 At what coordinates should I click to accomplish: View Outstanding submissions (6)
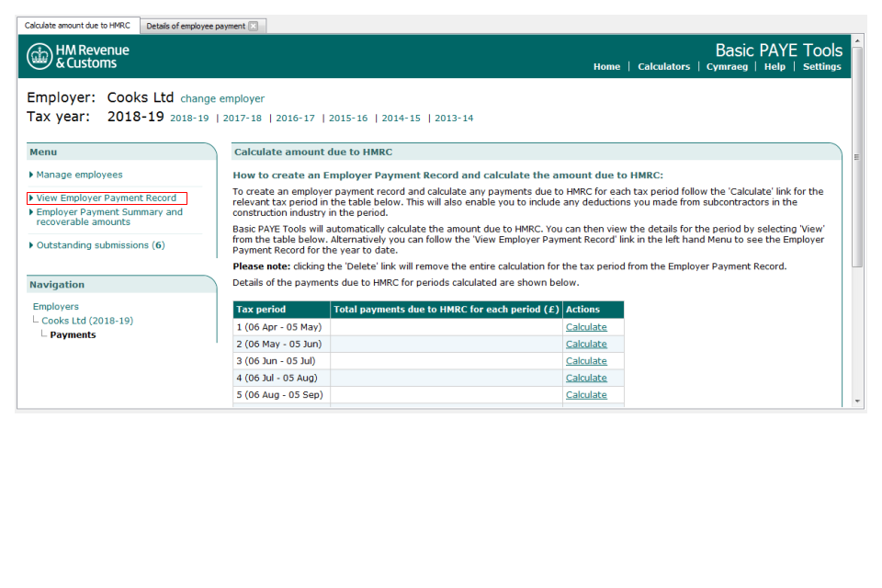click(x=101, y=245)
